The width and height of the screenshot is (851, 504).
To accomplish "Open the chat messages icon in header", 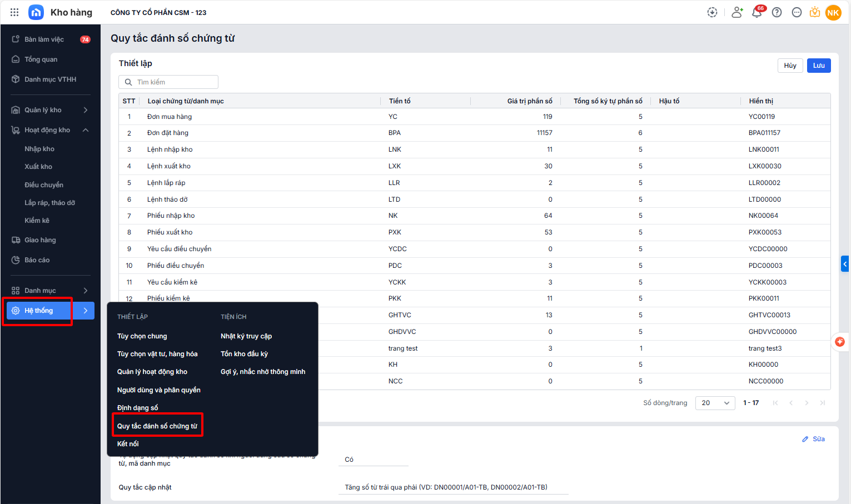I will 797,12.
